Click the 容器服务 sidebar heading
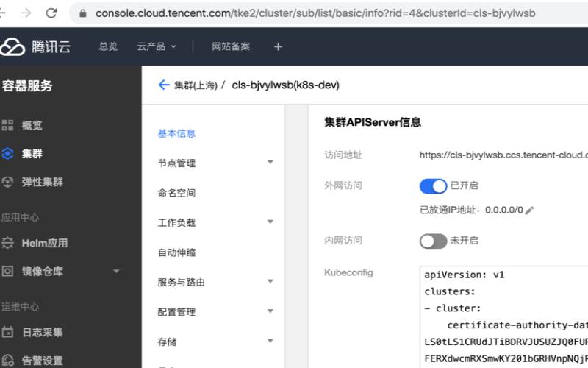Screen dimensions: 588x368 click(x=27, y=86)
